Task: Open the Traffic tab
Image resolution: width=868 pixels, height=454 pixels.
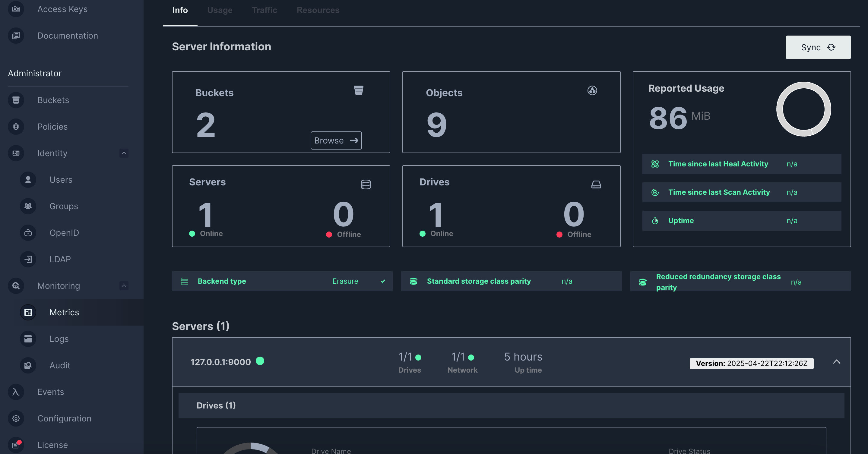Action: pyautogui.click(x=264, y=10)
